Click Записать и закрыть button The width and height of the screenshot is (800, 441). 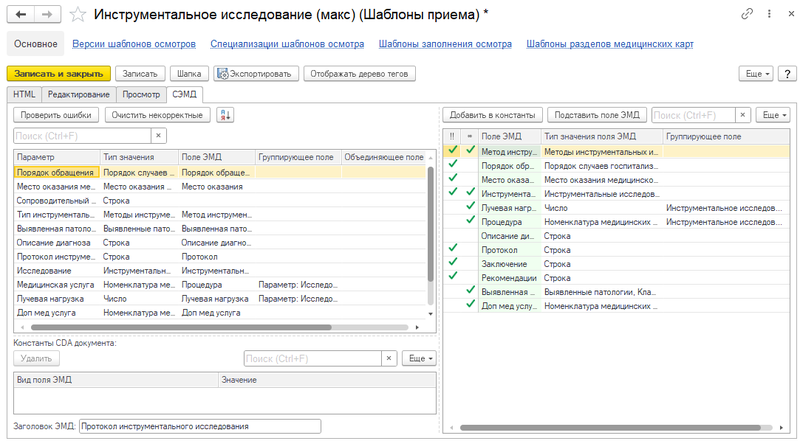[x=59, y=74]
